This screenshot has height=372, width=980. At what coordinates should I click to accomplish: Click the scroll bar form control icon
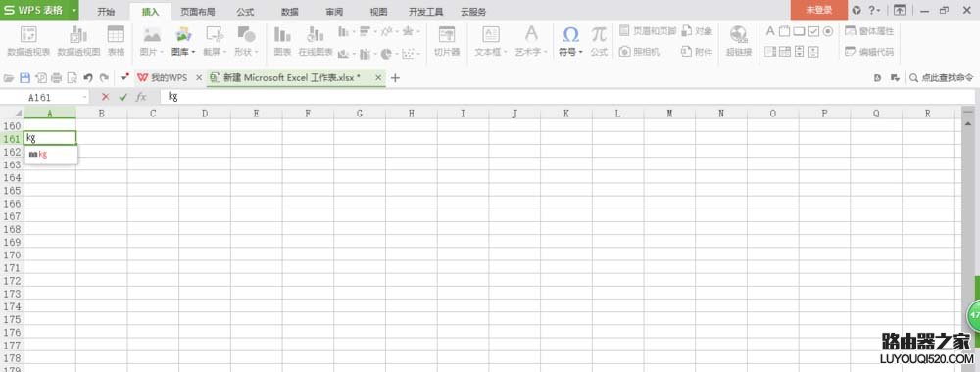799,52
